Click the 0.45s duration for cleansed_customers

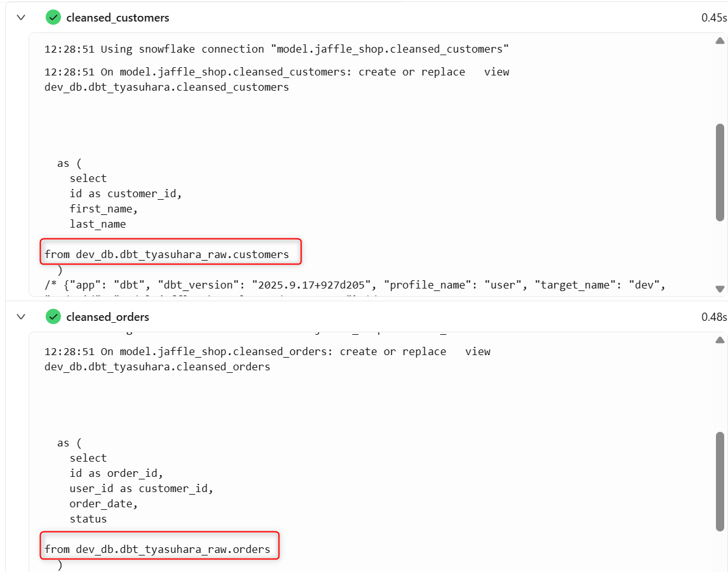713,18
